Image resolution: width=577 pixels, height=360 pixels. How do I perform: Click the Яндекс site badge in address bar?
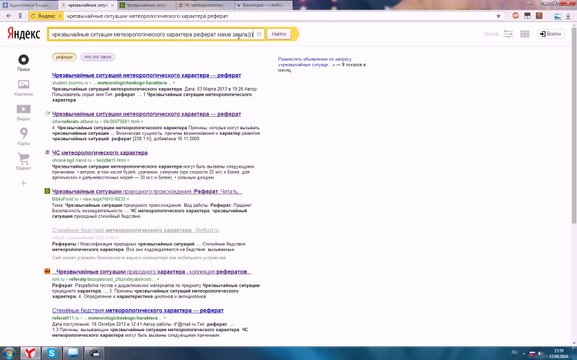click(46, 16)
